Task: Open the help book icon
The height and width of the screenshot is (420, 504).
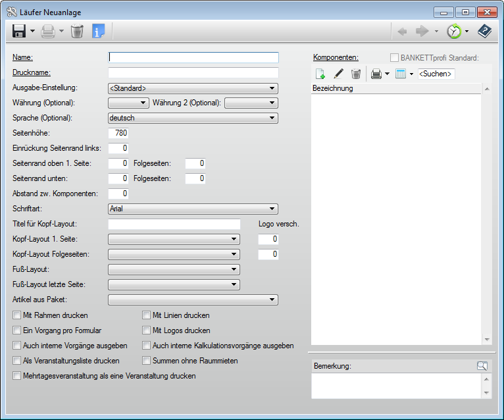Action: pos(485,31)
